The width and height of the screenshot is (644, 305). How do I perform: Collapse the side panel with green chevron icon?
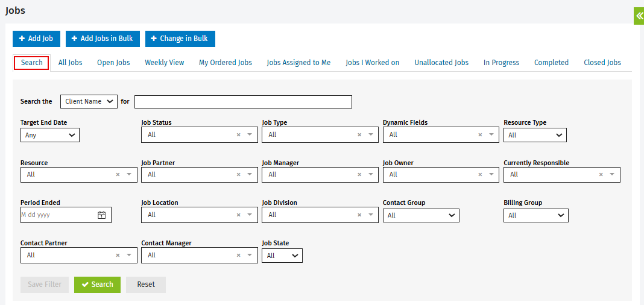coord(639,16)
